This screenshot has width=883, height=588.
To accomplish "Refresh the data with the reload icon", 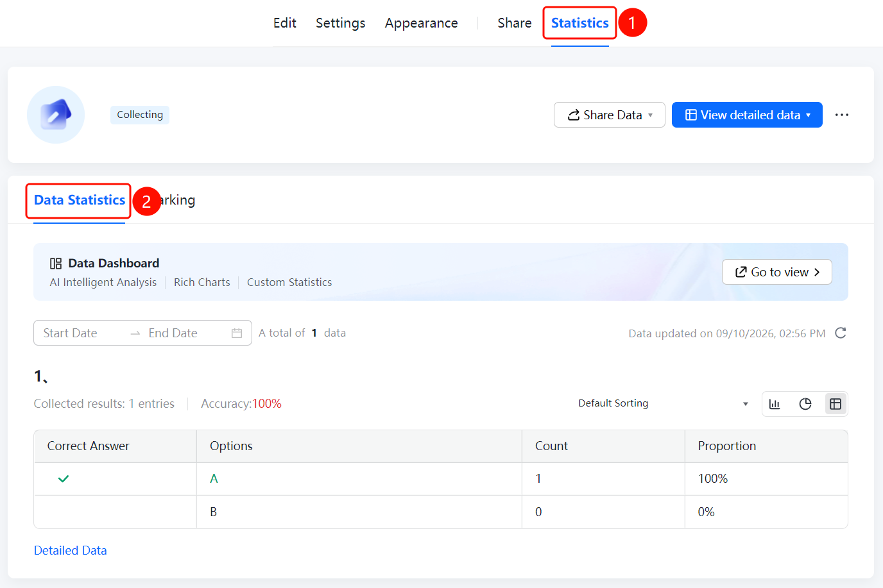I will 841,333.
